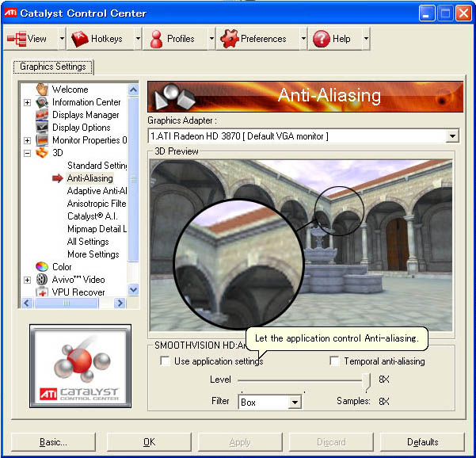Select Anisotropic Filtering in the tree
This screenshot has width=476, height=458.
pyautogui.click(x=97, y=204)
